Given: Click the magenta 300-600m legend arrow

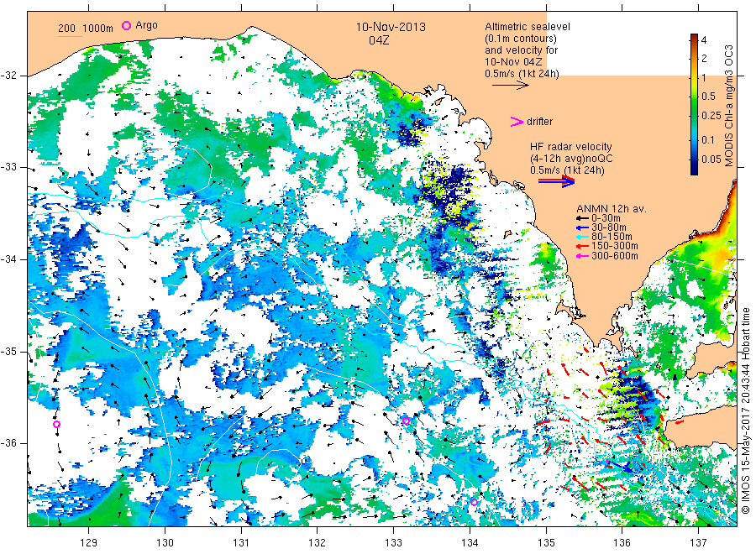Looking at the screenshot, I should pyautogui.click(x=582, y=256).
